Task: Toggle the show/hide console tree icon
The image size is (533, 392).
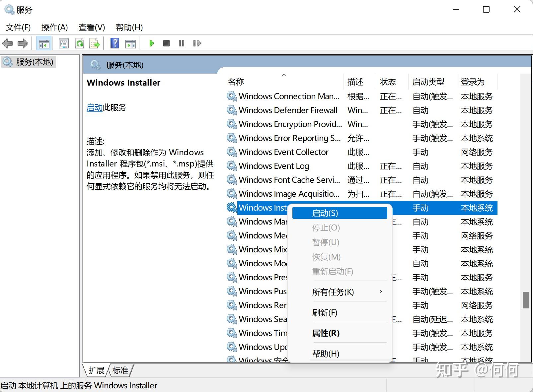Action: point(44,43)
